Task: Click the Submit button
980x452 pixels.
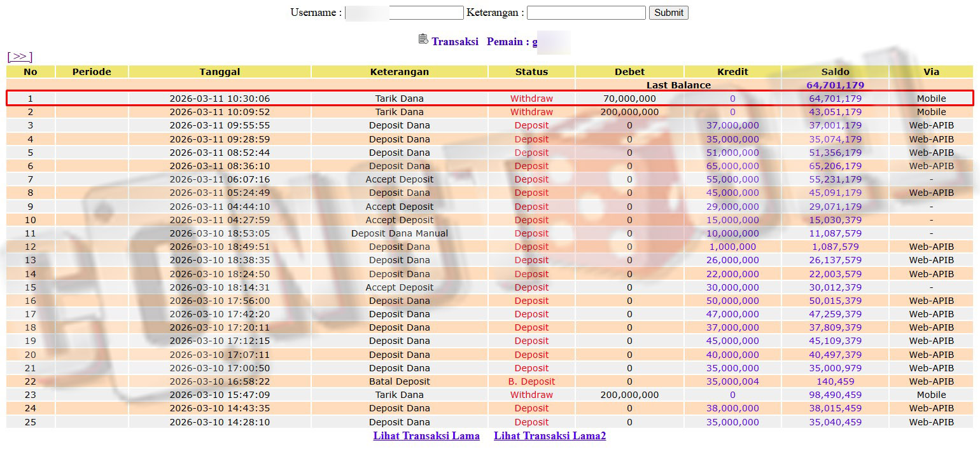Action: click(x=668, y=13)
